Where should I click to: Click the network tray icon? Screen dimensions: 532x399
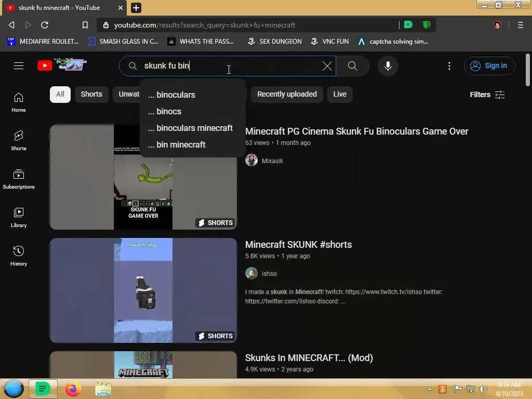click(471, 389)
